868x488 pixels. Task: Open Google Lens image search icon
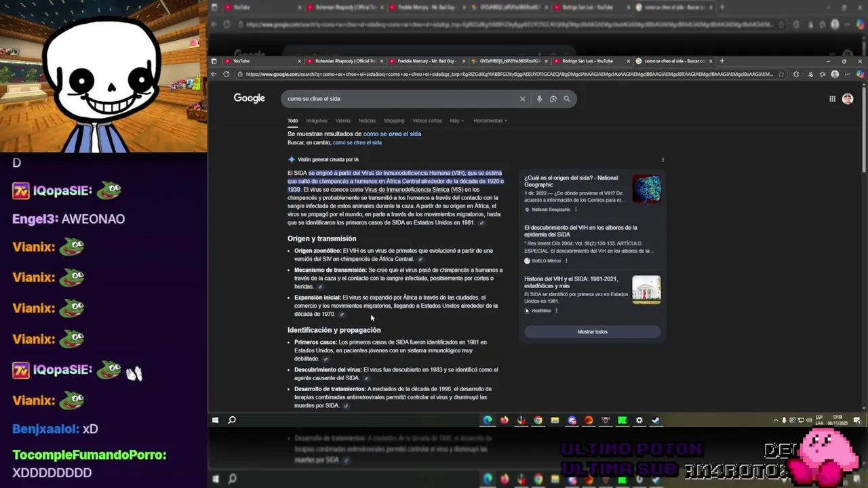[553, 99]
